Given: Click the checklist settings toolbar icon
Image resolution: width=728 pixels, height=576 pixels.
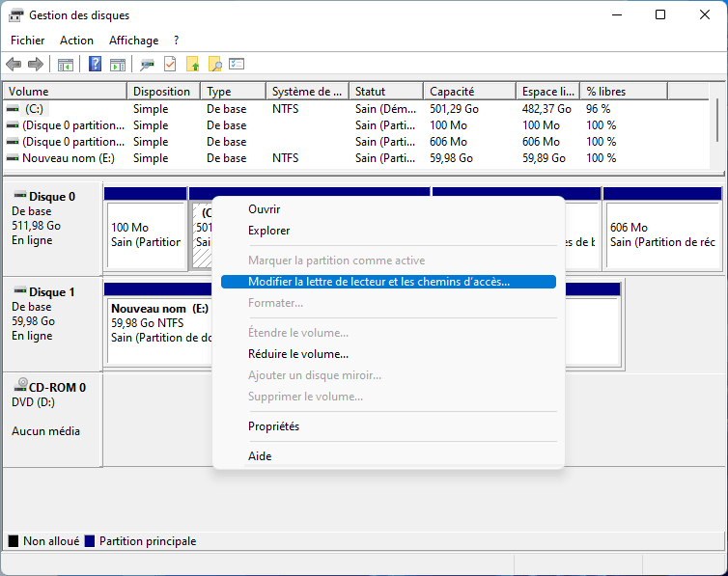Looking at the screenshot, I should click(x=237, y=65).
